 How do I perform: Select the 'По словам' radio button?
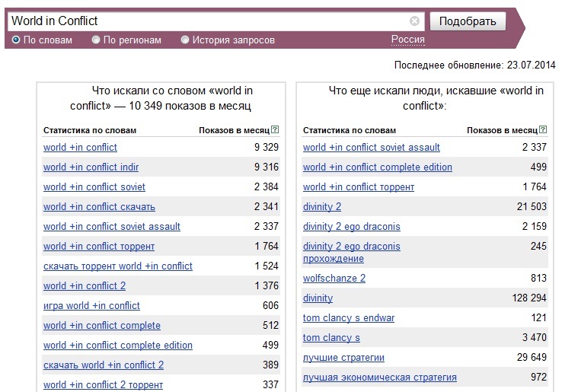point(16,40)
